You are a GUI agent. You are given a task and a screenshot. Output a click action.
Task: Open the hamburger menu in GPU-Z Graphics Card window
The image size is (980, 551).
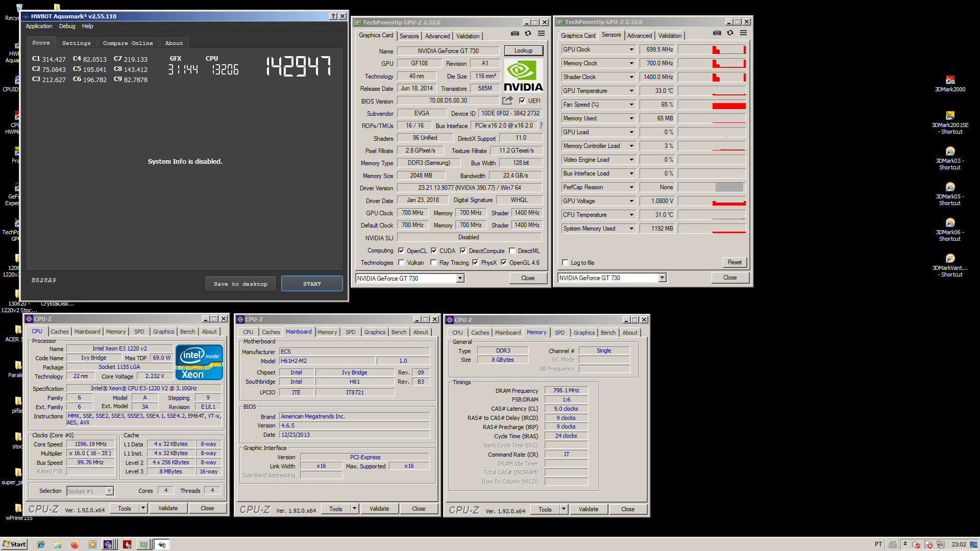[542, 34]
